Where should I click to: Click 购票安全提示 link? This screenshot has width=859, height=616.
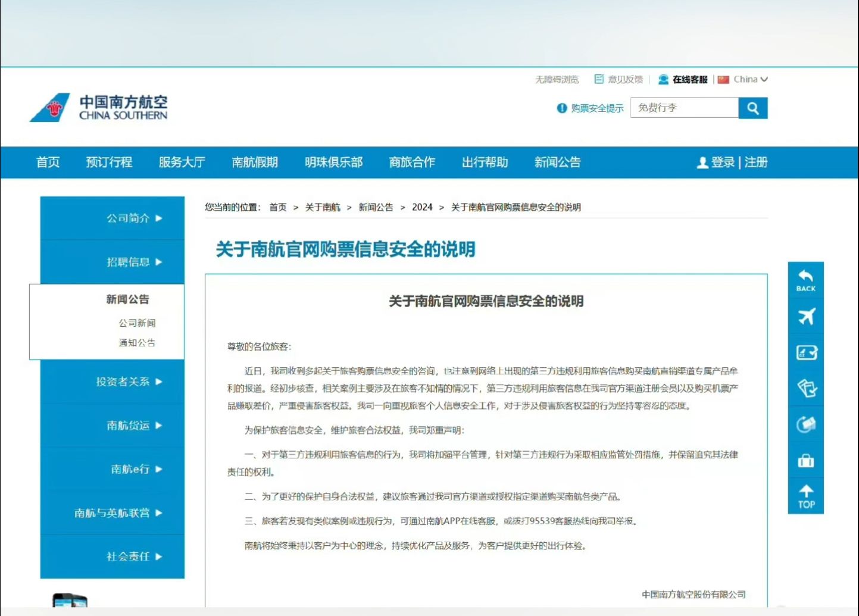[x=597, y=108]
